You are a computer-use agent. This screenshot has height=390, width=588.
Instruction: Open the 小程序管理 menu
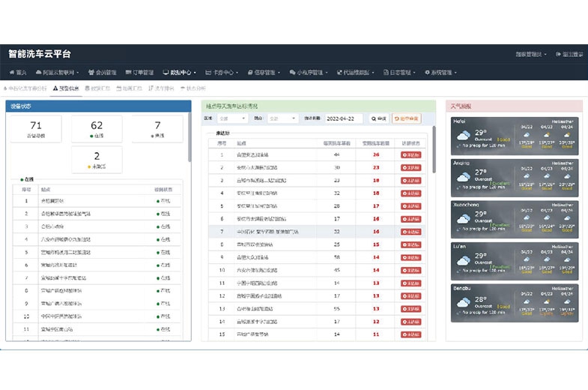pos(307,73)
